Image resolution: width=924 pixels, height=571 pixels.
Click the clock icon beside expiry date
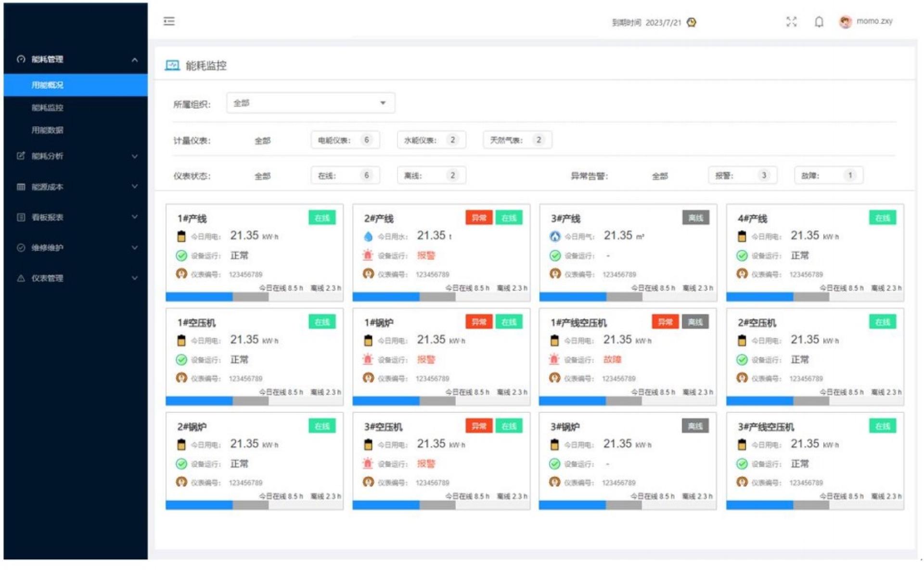tap(692, 22)
